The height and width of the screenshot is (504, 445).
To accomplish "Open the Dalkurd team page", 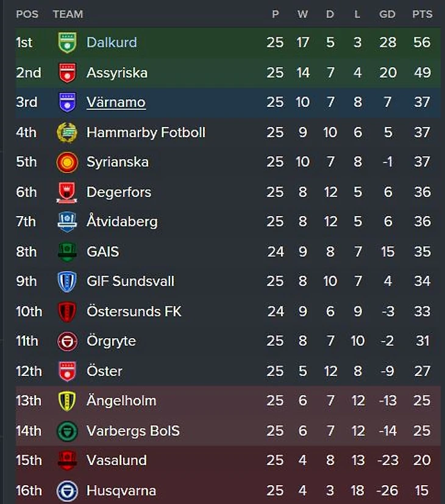I will click(x=112, y=43).
